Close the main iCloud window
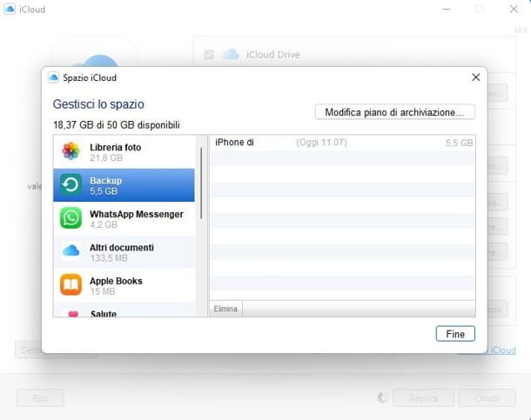The height and width of the screenshot is (420, 531). coord(514,9)
